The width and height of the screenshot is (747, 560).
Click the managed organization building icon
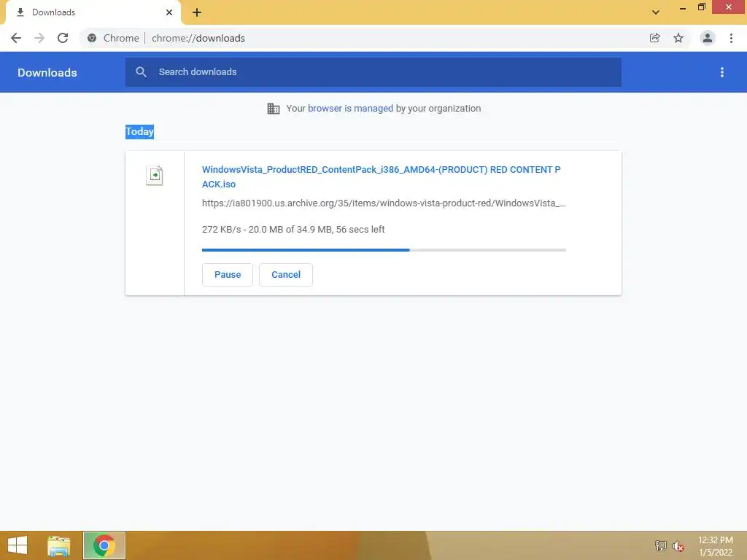point(274,109)
